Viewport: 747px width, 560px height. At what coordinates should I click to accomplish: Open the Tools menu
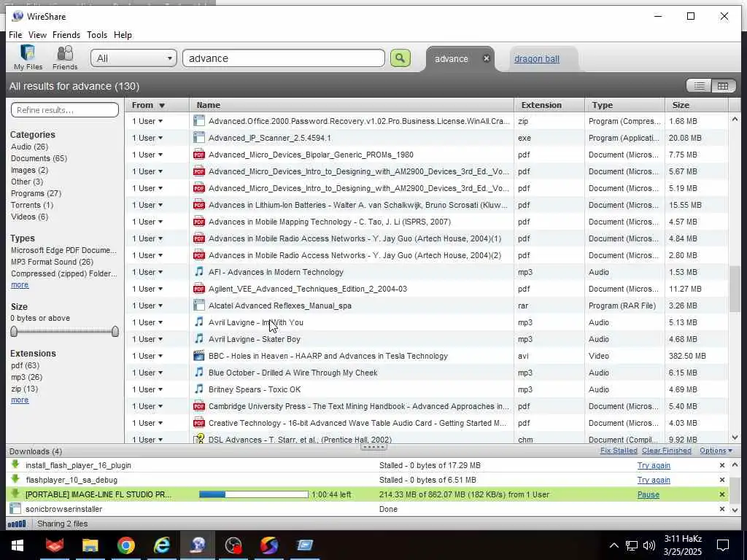pyautogui.click(x=97, y=35)
